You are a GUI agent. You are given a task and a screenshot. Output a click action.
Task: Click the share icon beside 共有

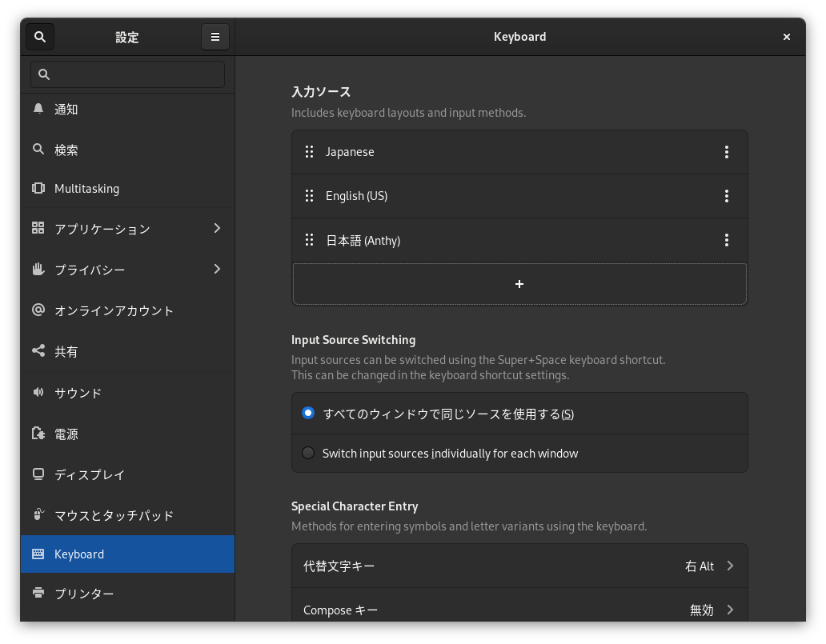coord(38,350)
